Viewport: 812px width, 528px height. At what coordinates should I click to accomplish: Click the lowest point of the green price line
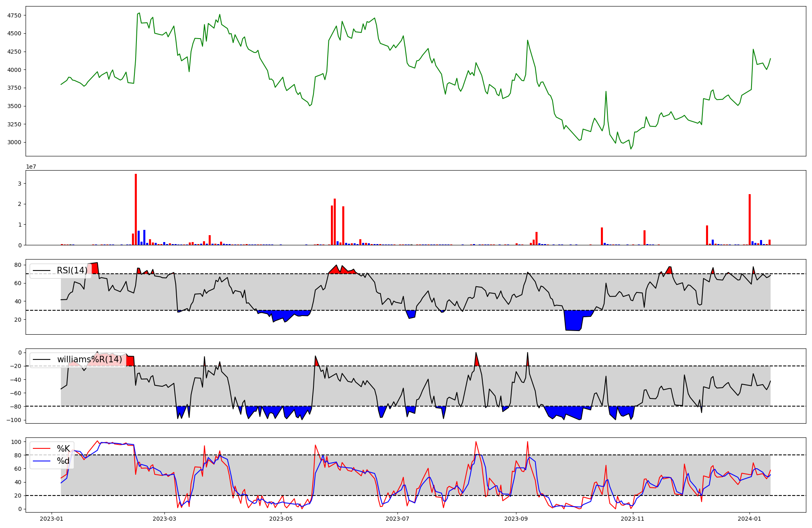point(631,149)
